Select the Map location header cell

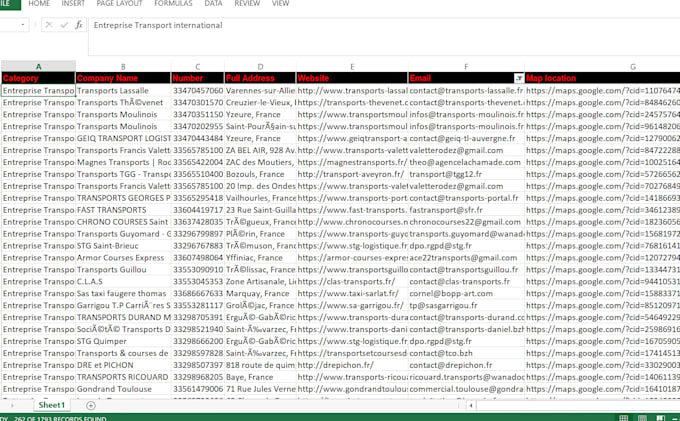coord(603,78)
